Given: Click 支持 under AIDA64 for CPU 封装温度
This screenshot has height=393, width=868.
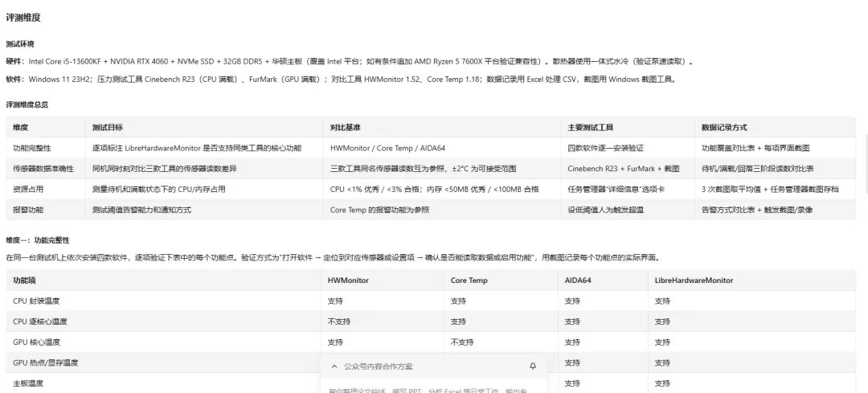Looking at the screenshot, I should 572,301.
